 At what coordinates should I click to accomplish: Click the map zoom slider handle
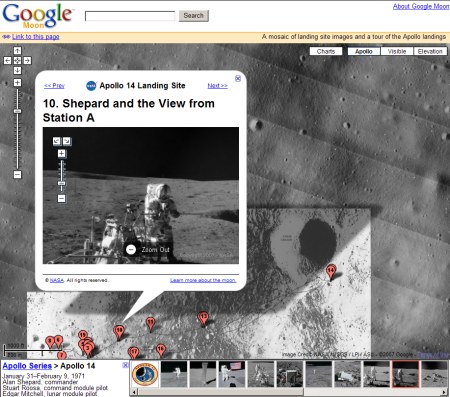tap(18, 111)
